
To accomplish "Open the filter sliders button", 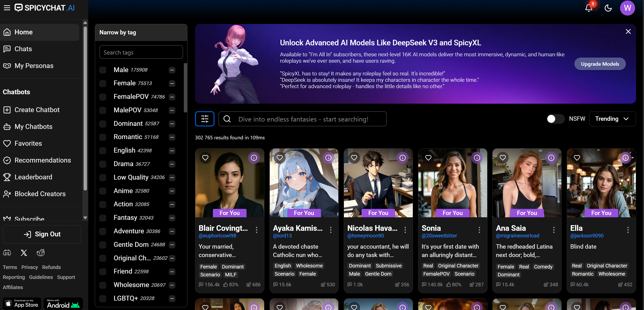I will click(204, 119).
